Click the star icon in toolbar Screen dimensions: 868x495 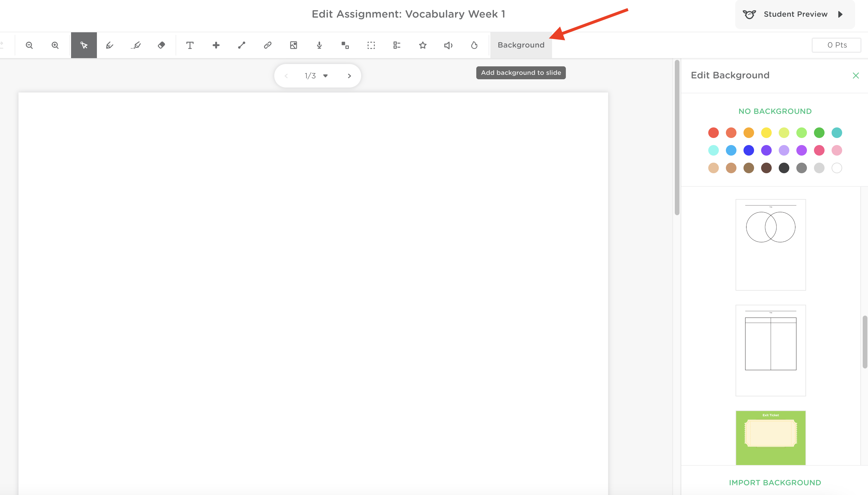coord(423,45)
